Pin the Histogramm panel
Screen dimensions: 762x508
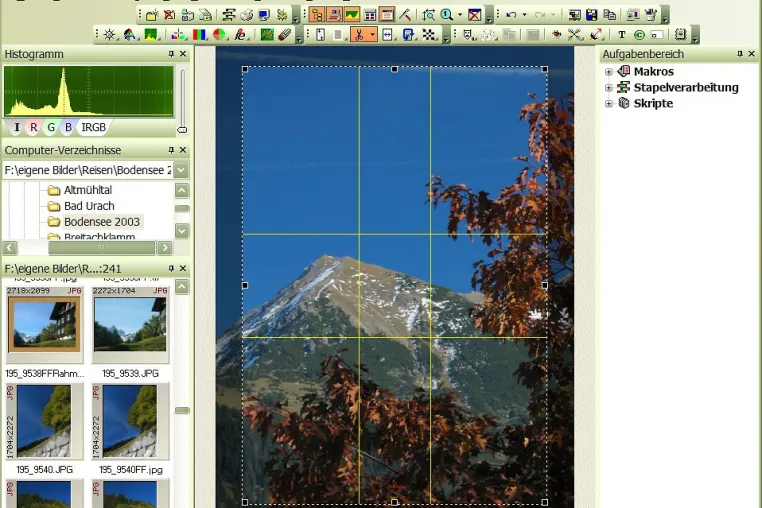(x=171, y=54)
